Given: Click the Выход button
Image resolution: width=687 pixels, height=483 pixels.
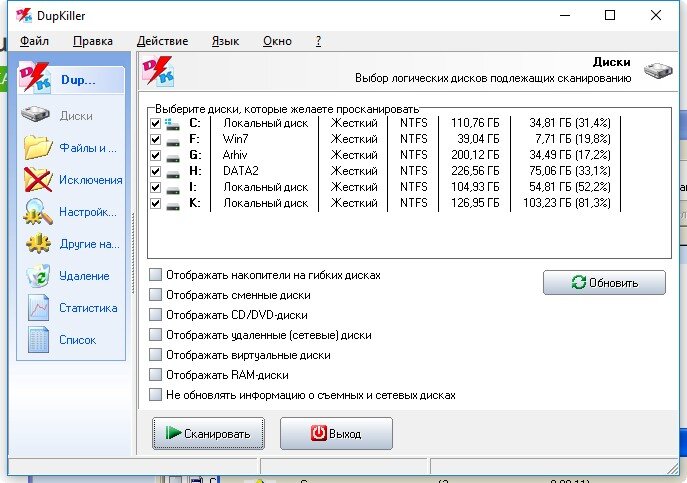Looking at the screenshot, I should tap(336, 433).
